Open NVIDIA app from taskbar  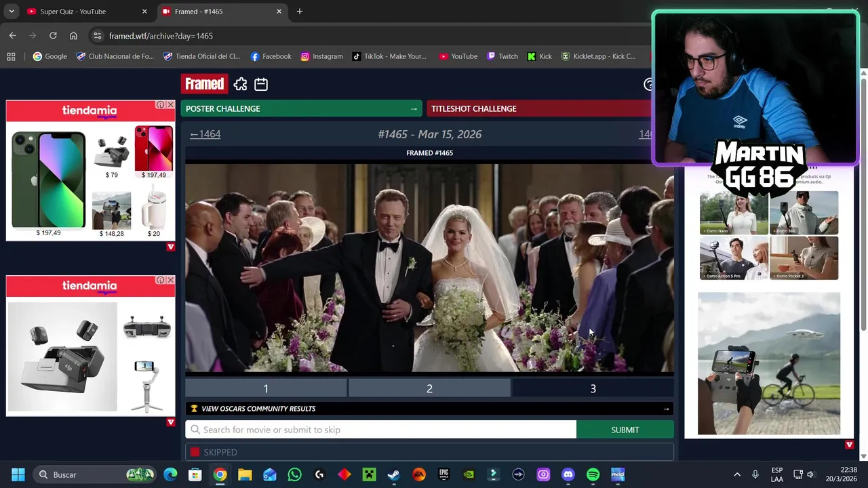469,474
